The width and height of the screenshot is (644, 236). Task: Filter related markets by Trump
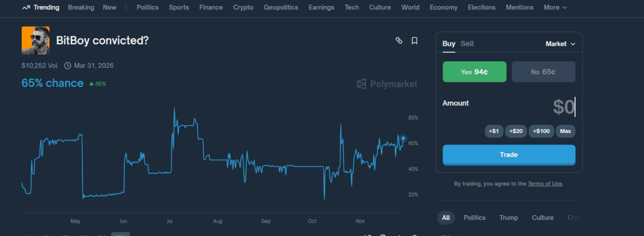tap(509, 218)
